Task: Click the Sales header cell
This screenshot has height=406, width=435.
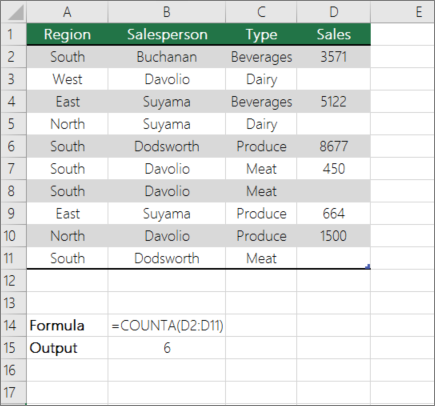Action: (334, 34)
